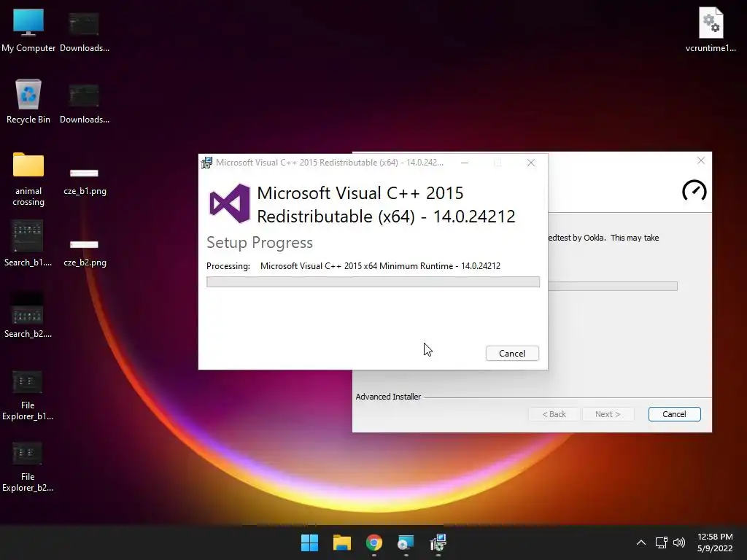This screenshot has height=560, width=747.
Task: Open File Explorer from taskbar
Action: click(x=341, y=542)
